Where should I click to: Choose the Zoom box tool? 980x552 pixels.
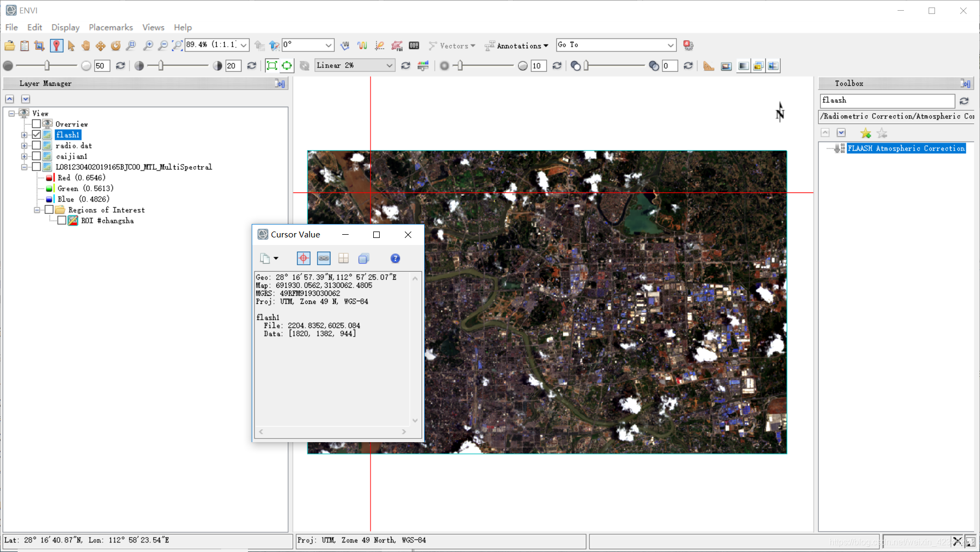coord(131,46)
